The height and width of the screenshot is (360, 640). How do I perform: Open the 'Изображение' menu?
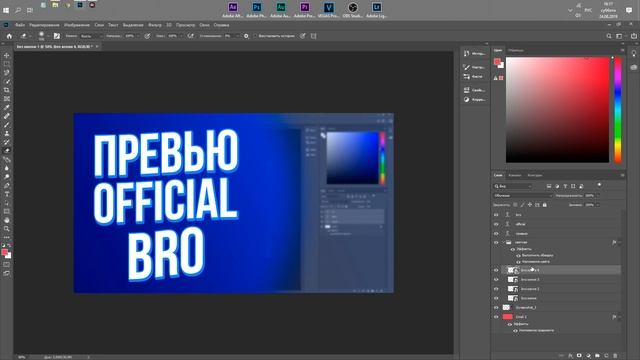click(x=77, y=25)
